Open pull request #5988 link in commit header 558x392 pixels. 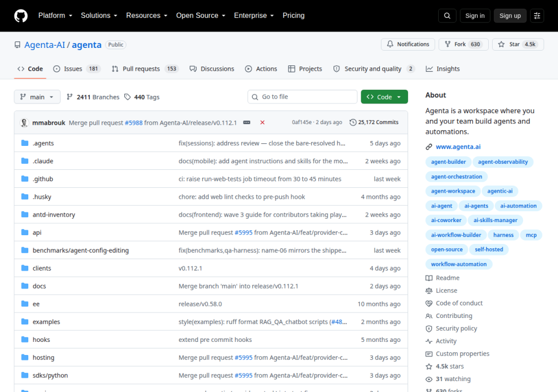(134, 122)
